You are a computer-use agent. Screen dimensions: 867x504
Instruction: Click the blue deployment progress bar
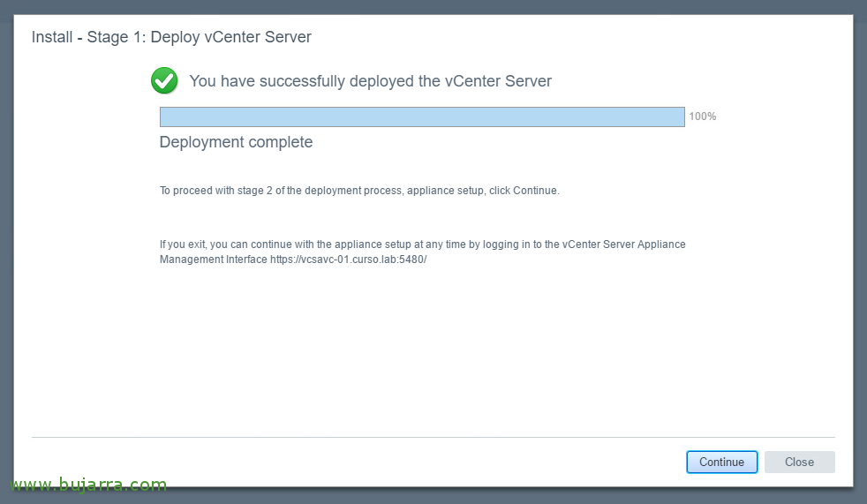422,117
